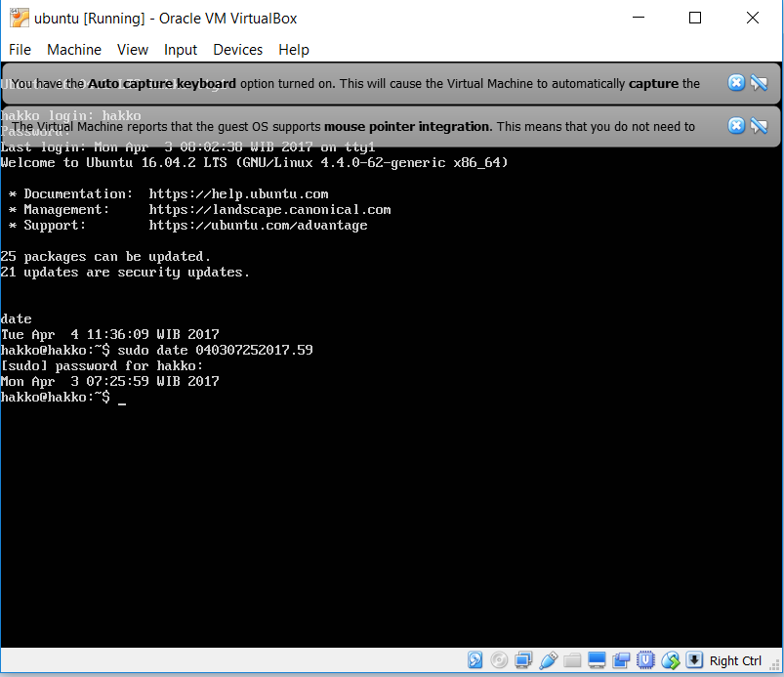The image size is (784, 677).
Task: Open the Devices menu
Action: [237, 50]
